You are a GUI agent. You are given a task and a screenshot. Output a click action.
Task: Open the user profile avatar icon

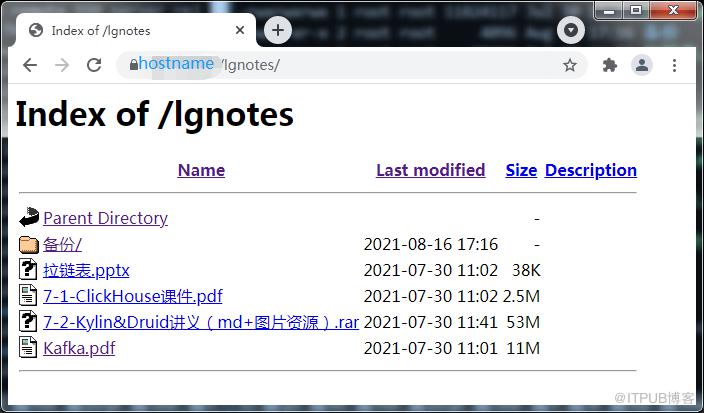642,66
